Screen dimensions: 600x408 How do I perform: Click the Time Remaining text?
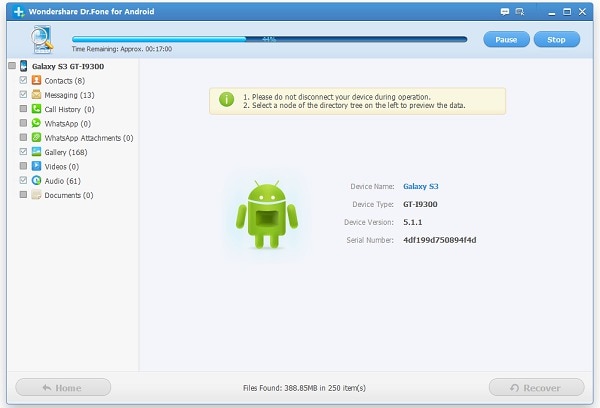122,49
